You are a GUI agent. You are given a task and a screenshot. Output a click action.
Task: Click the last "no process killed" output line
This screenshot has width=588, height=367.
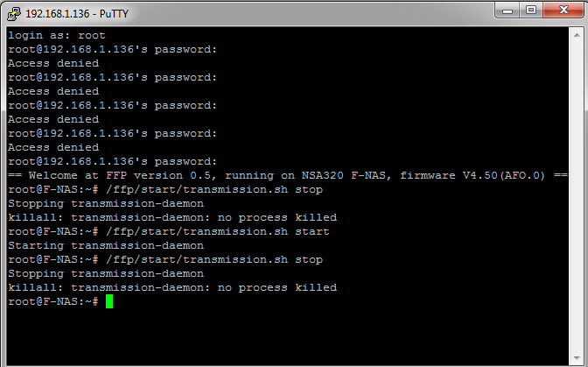(172, 287)
